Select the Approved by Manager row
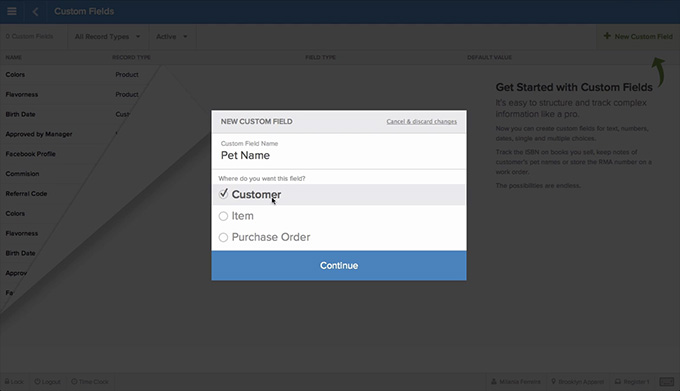The image size is (680, 391). [x=39, y=134]
